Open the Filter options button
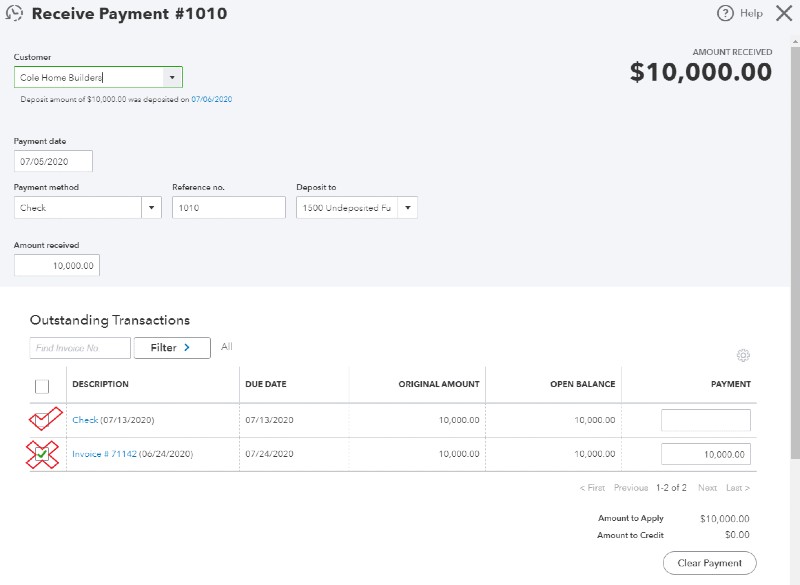The width and height of the screenshot is (800, 585). click(x=172, y=348)
